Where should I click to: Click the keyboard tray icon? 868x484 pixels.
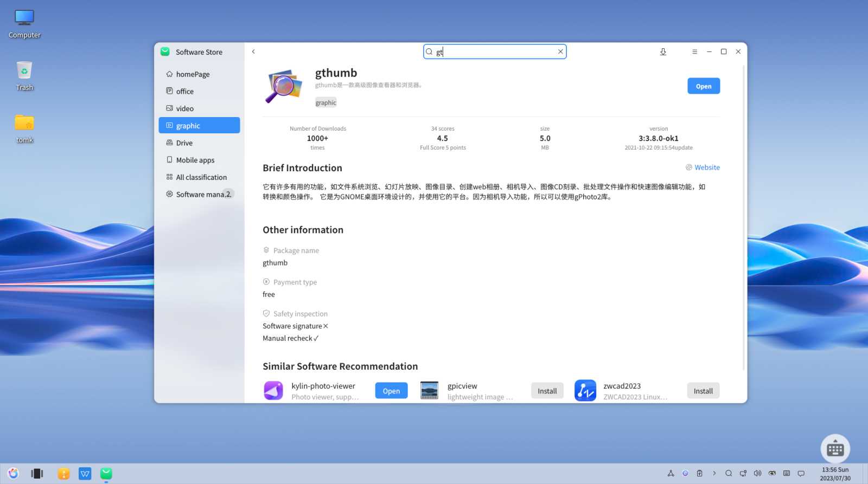click(x=787, y=473)
